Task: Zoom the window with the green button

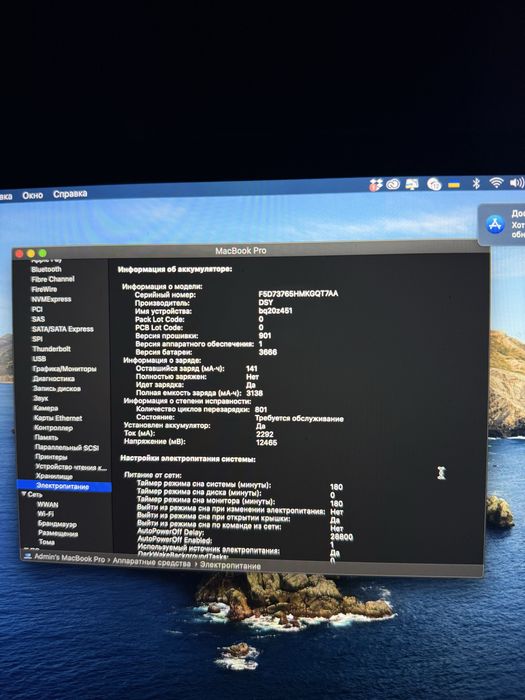Action: coord(42,254)
